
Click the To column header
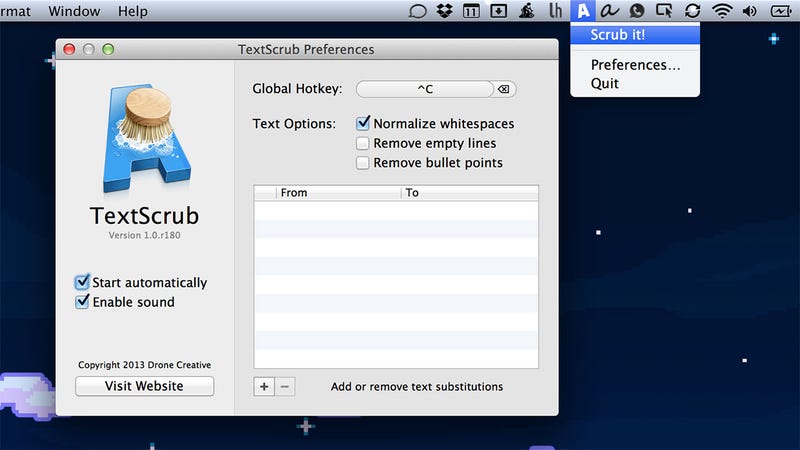pos(469,193)
